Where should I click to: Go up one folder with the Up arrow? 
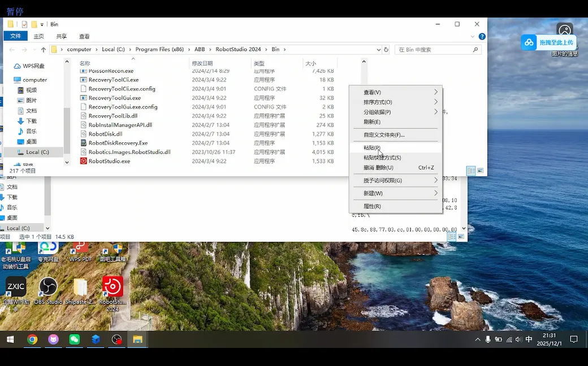43,50
